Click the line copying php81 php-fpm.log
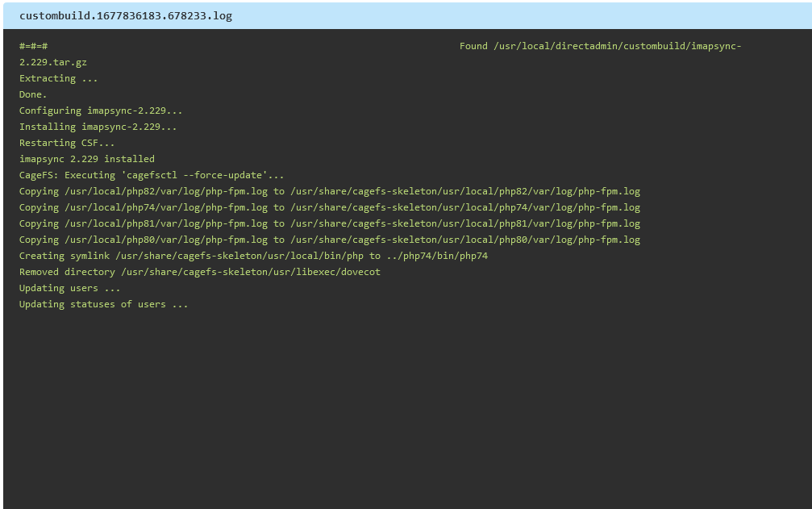The image size is (812, 509). (x=330, y=223)
